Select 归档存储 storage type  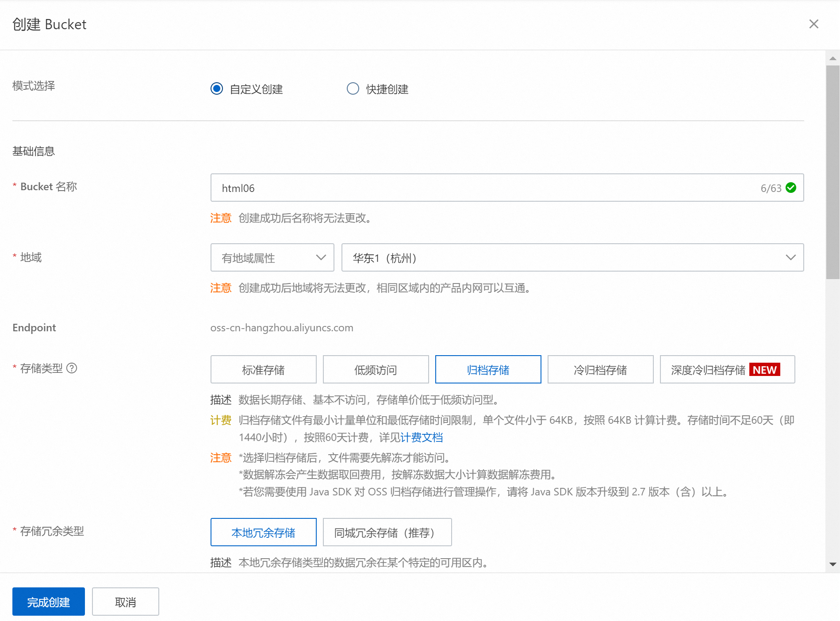[488, 369]
